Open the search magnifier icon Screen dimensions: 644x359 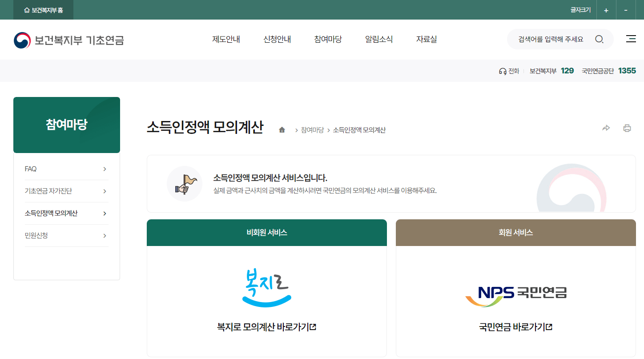(x=599, y=39)
